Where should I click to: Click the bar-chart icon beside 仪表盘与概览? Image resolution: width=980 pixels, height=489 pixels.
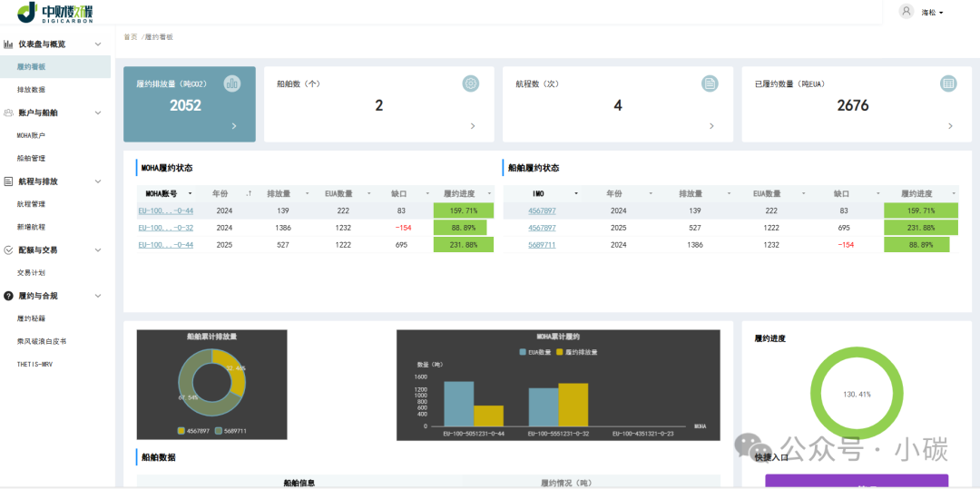pyautogui.click(x=8, y=44)
